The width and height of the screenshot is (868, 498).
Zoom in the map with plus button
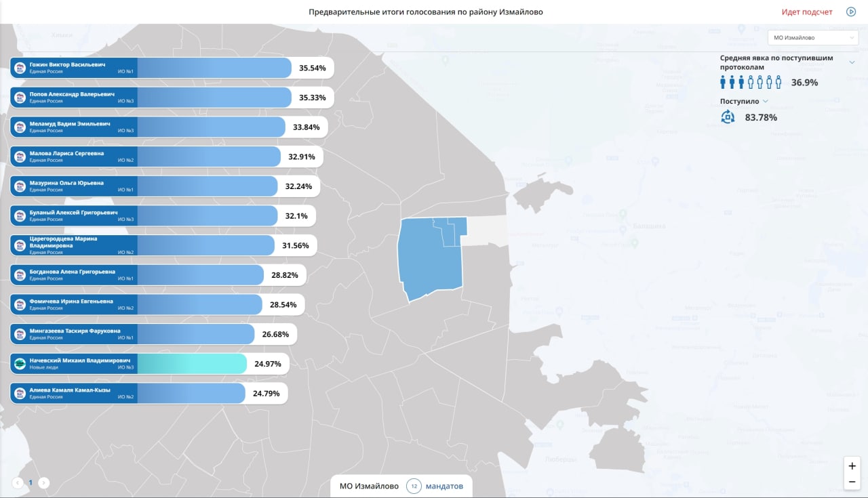click(x=852, y=466)
